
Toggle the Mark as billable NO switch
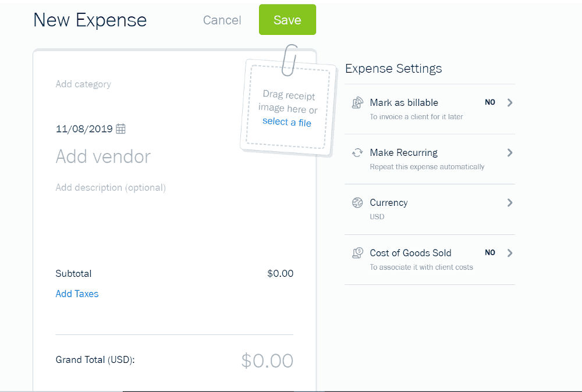click(490, 102)
